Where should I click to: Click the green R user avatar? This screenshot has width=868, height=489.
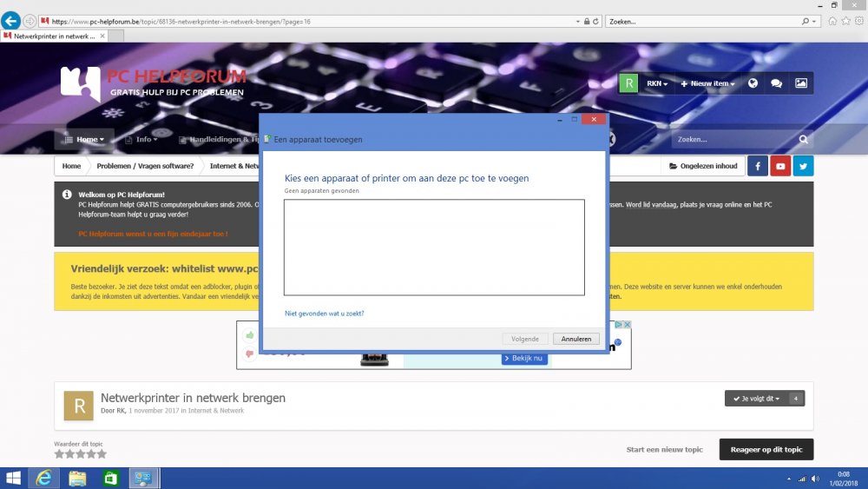point(628,83)
